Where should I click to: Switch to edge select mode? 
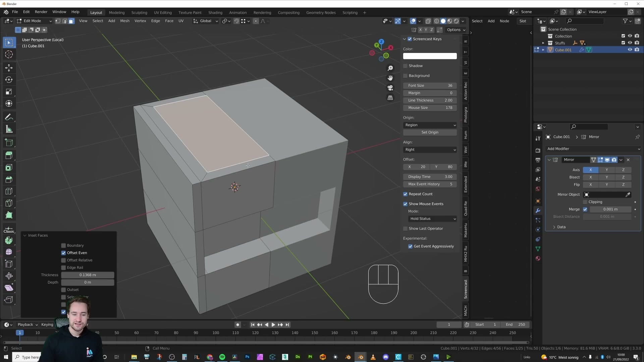(x=65, y=21)
